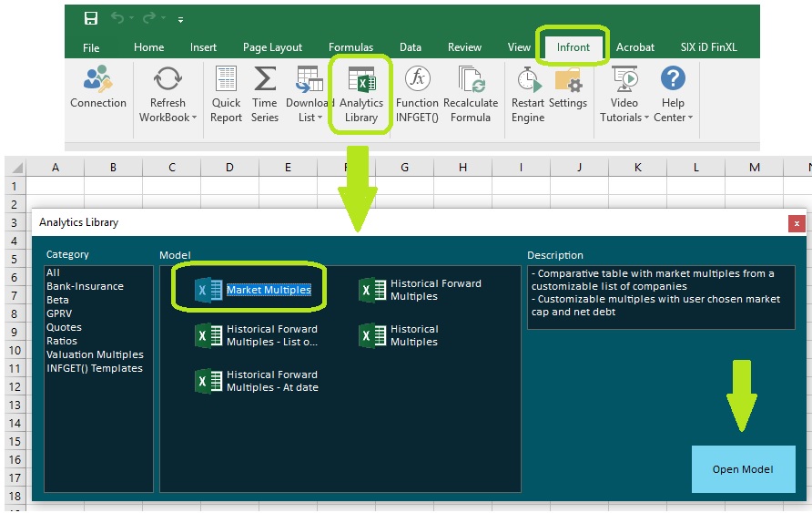Select the Beta category
Viewport: 812px width, 513px height.
57,300
